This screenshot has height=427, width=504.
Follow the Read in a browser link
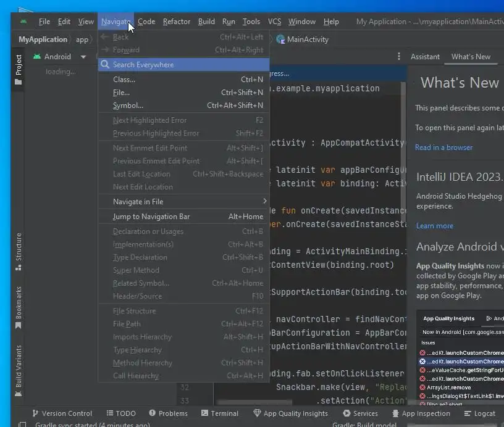click(x=443, y=147)
